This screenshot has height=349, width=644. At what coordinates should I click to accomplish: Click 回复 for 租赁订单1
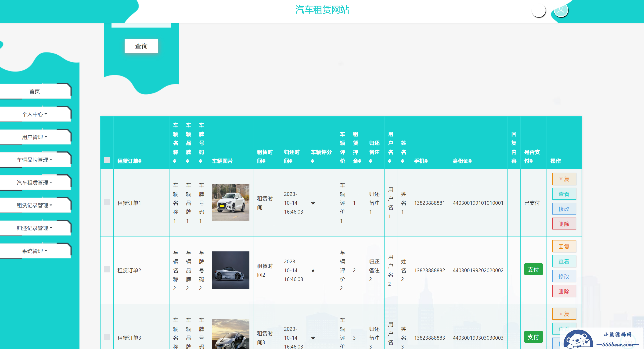point(564,179)
